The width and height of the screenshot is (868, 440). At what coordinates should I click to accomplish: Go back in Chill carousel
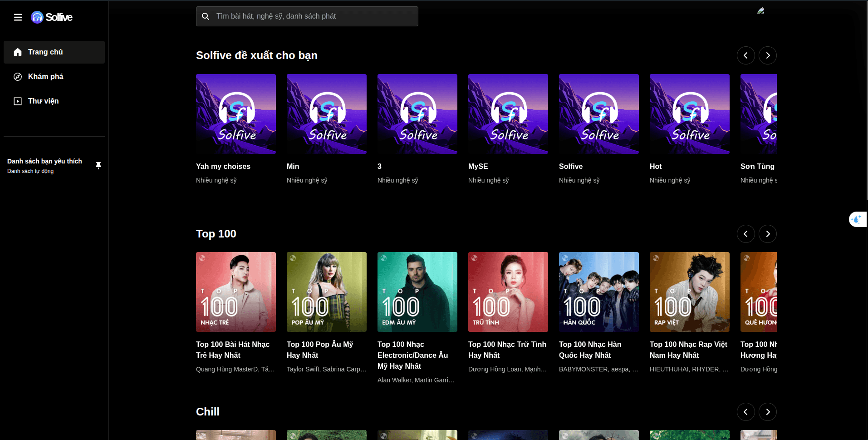pyautogui.click(x=746, y=412)
